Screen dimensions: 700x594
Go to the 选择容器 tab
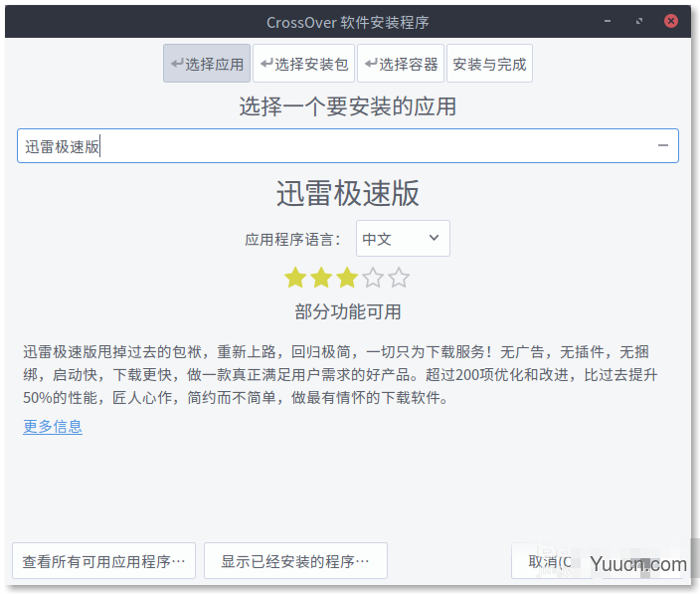point(401,64)
